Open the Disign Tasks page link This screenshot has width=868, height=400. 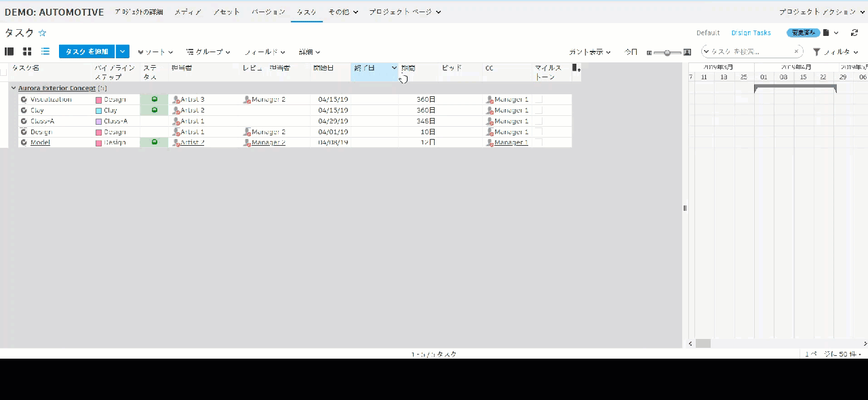[751, 33]
